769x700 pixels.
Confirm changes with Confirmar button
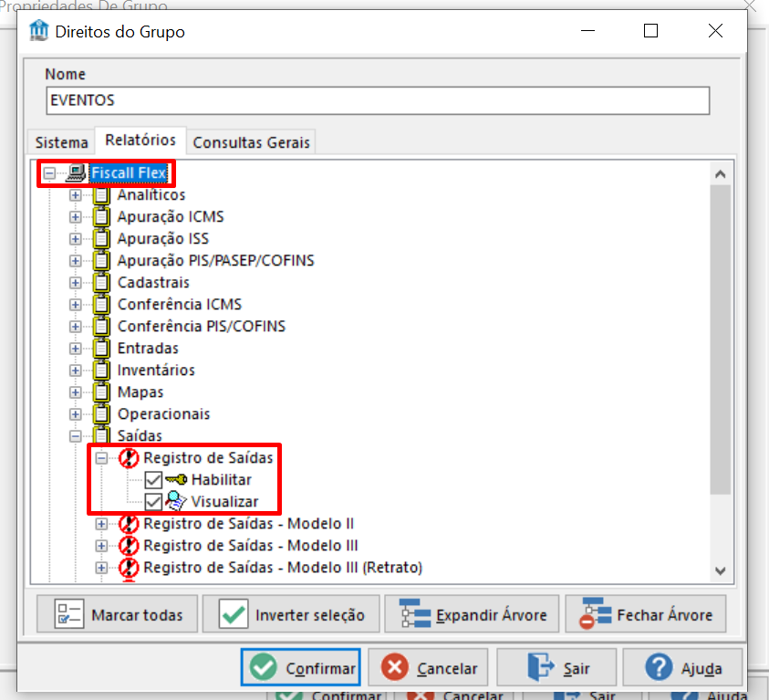(301, 668)
